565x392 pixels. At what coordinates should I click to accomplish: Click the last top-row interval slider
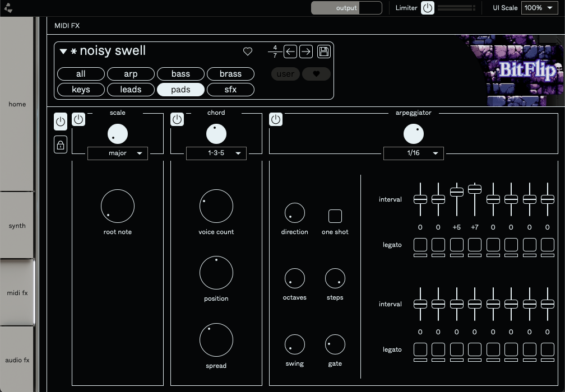coord(547,199)
